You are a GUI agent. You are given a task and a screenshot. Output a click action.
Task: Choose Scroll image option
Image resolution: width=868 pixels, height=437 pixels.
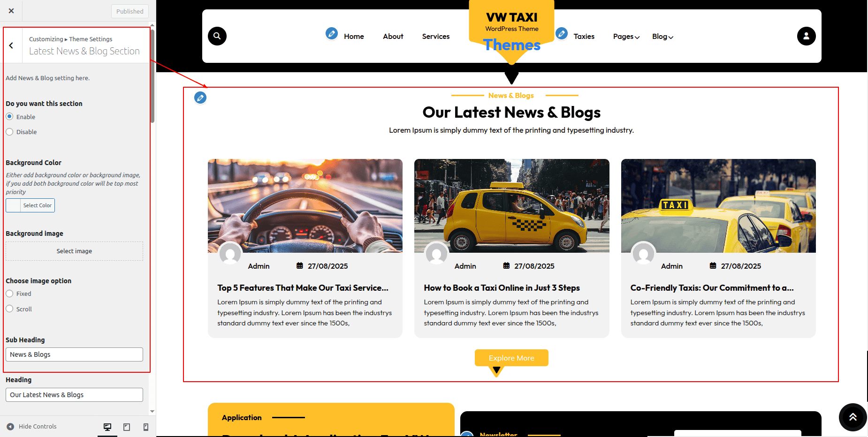pos(9,309)
